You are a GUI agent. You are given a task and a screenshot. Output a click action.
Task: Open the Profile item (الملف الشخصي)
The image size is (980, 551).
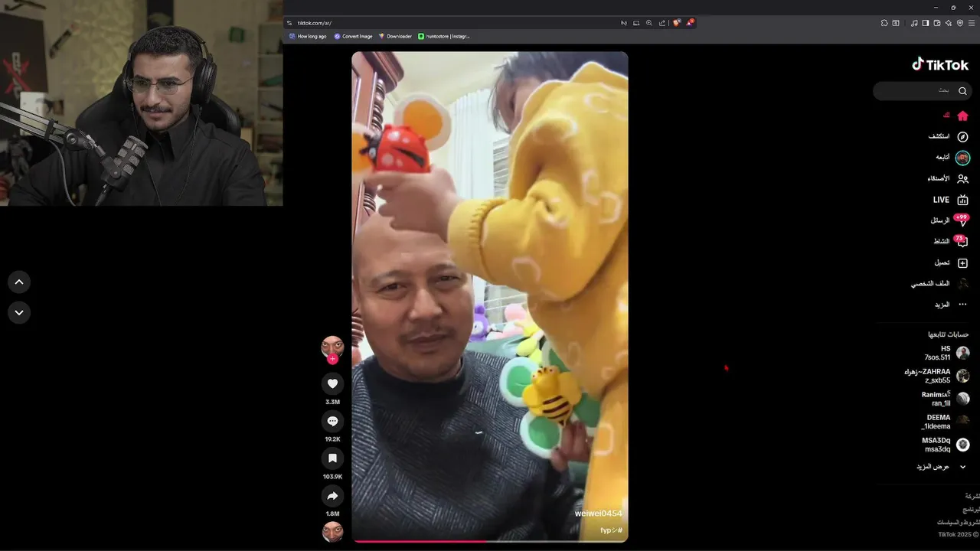939,283
